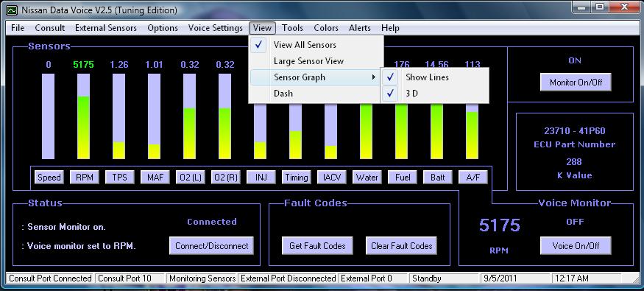
Task: Expand the Sensor Graph submenu
Action: (x=316, y=77)
